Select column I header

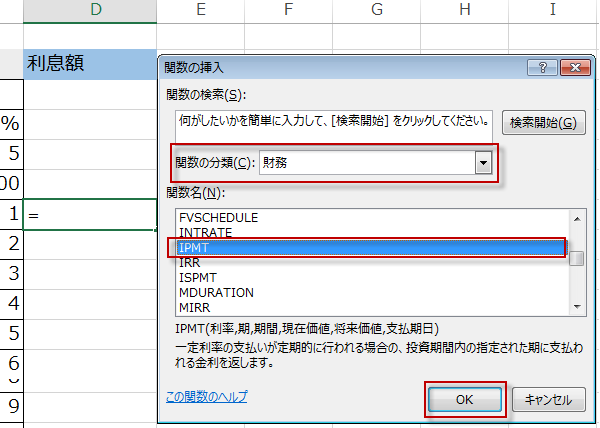553,11
